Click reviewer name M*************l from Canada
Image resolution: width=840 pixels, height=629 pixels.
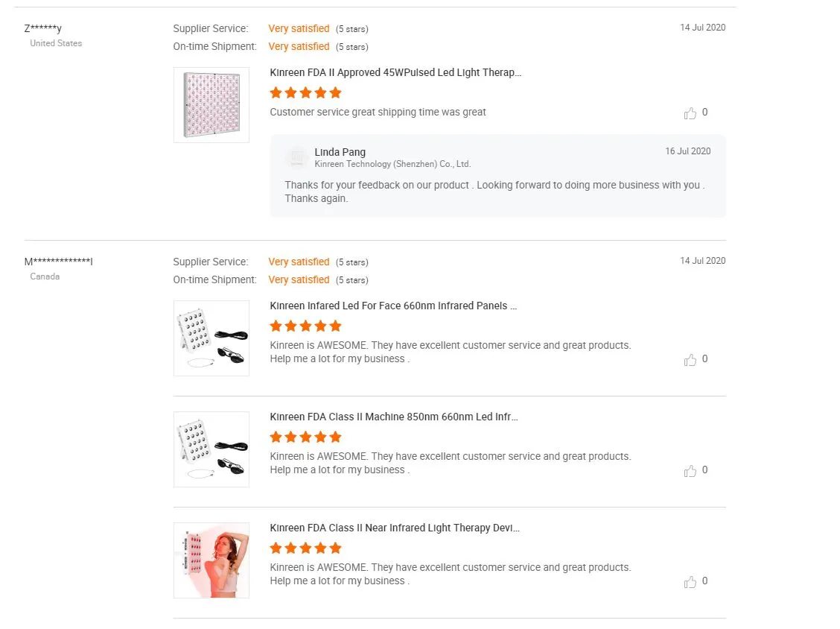[58, 262]
